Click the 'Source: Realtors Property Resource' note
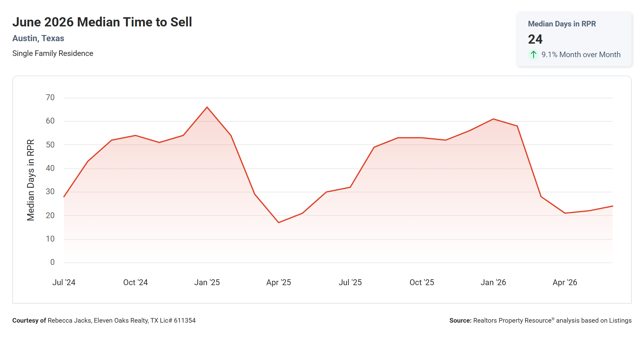 (540, 320)
